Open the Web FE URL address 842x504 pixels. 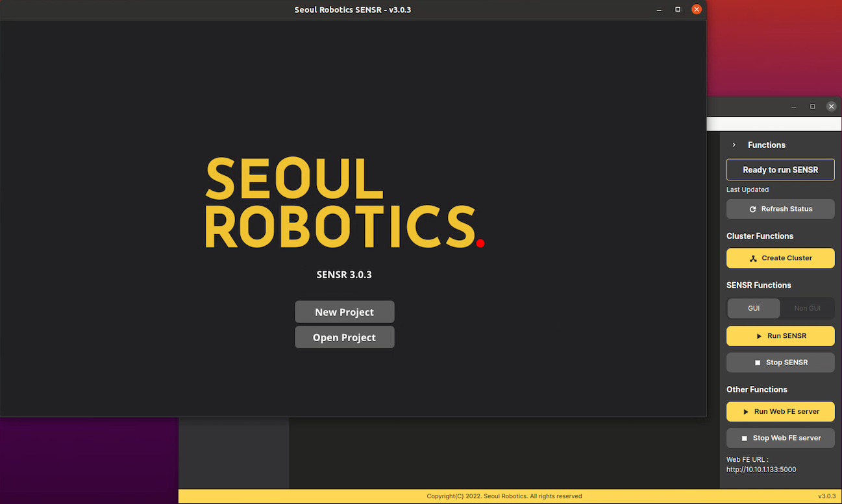pyautogui.click(x=761, y=470)
